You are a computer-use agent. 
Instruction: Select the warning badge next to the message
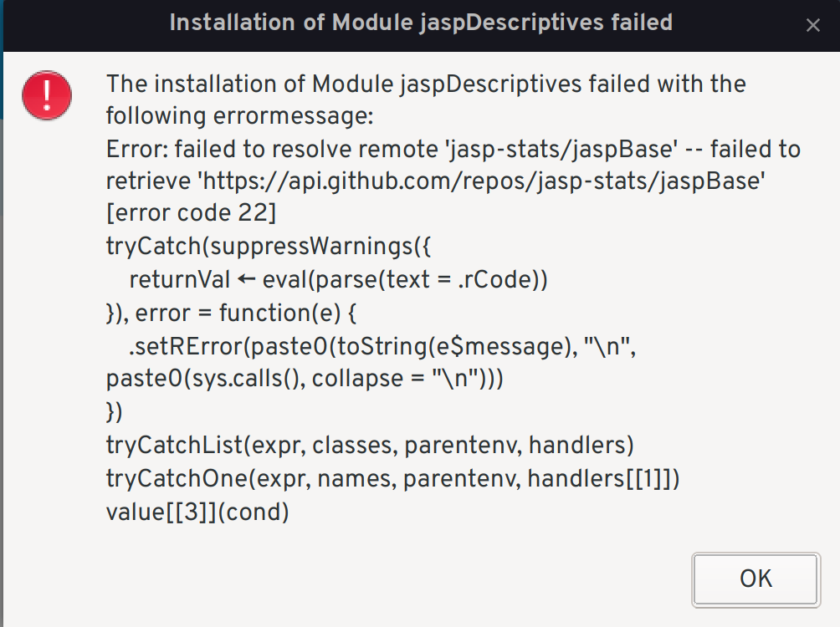[47, 95]
